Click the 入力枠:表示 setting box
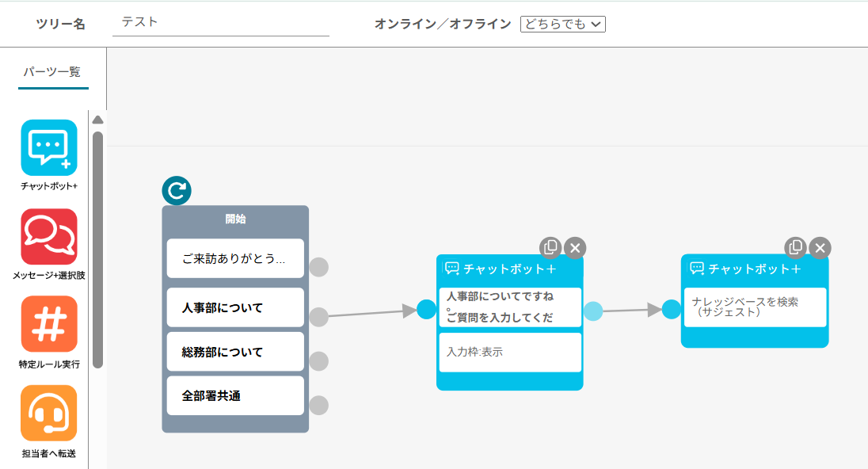 [510, 353]
